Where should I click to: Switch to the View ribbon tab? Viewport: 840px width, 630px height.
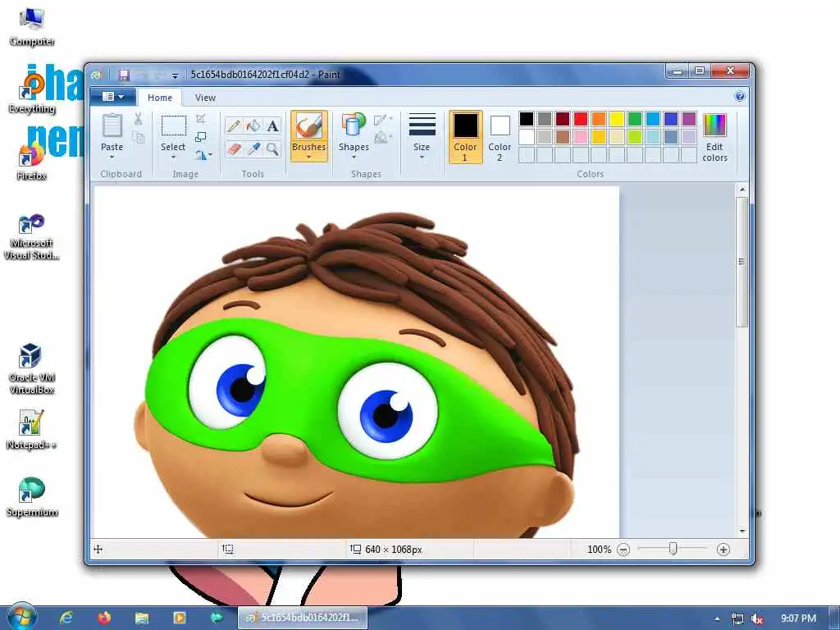point(205,98)
